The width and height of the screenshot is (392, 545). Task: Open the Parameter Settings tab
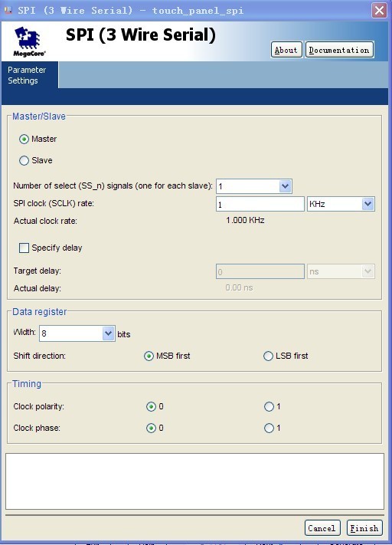(x=30, y=75)
